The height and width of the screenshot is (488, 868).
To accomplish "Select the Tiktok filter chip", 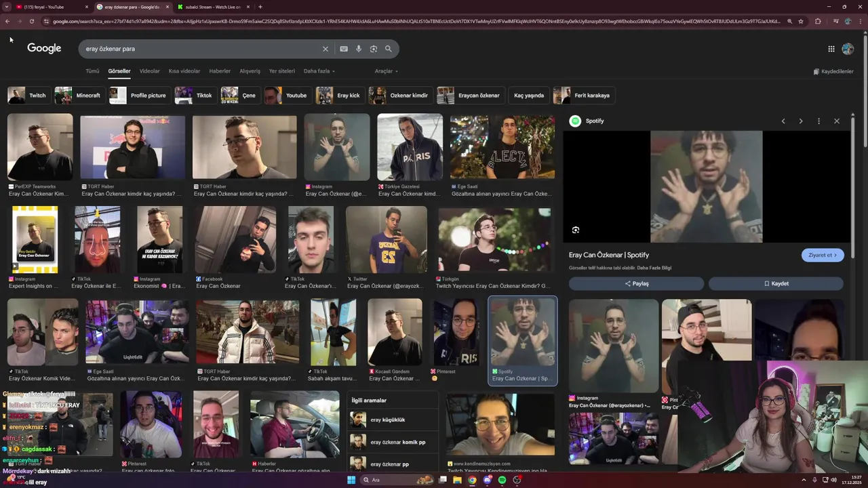I will point(195,96).
